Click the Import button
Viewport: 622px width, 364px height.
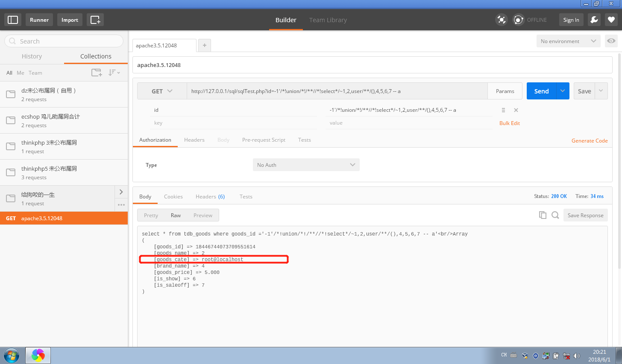(x=70, y=20)
